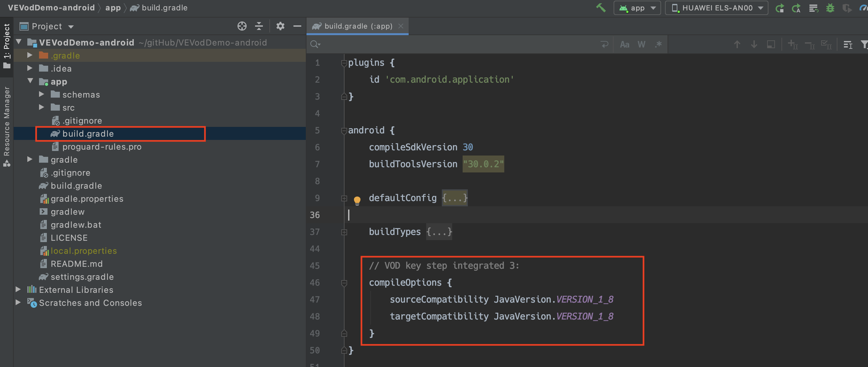Go to previous occurrence arrow

click(737, 44)
